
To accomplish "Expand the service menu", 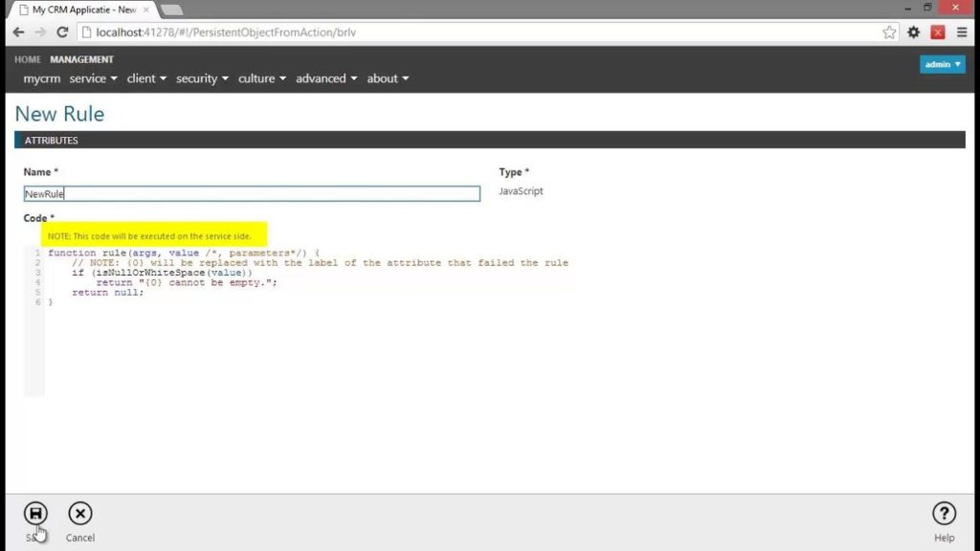I will tap(93, 78).
